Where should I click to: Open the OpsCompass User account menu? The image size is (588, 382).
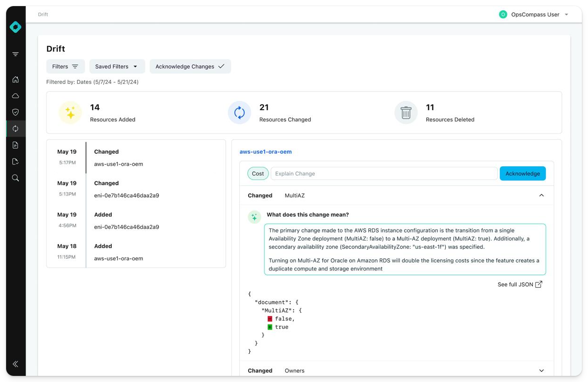(x=535, y=14)
